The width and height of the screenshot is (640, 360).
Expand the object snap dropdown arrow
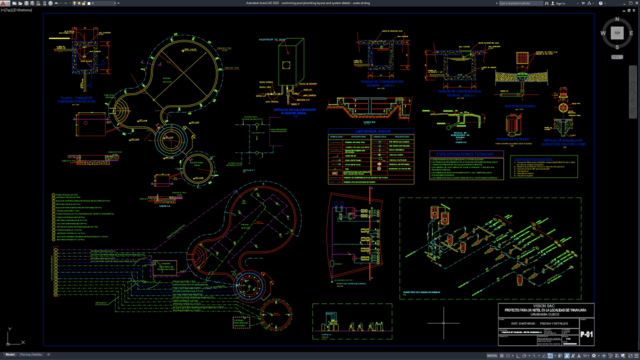[555, 356]
